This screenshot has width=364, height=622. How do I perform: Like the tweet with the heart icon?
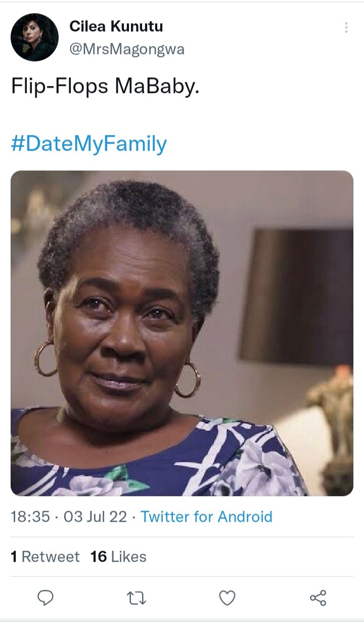tap(227, 599)
